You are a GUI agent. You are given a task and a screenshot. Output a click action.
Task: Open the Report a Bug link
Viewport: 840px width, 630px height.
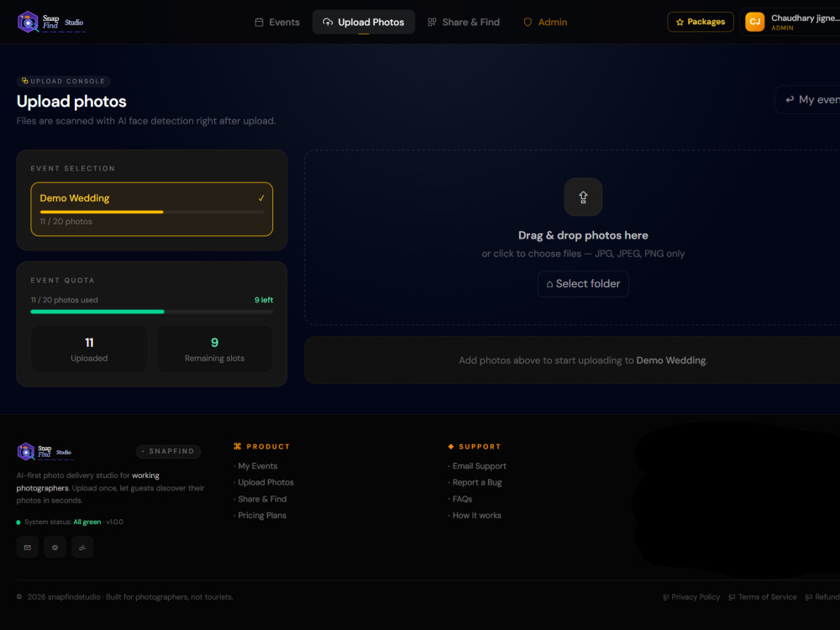(477, 482)
